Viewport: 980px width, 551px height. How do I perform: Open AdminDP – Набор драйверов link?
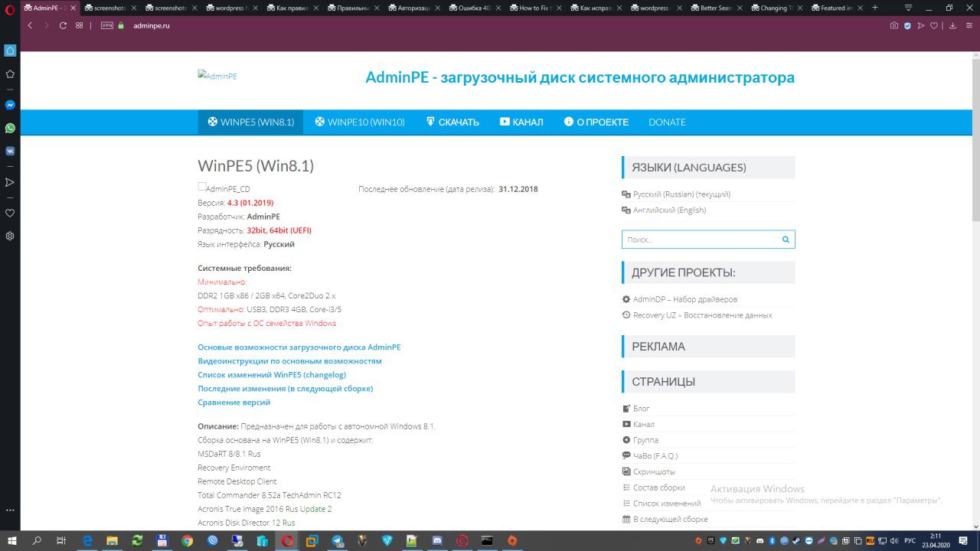684,299
